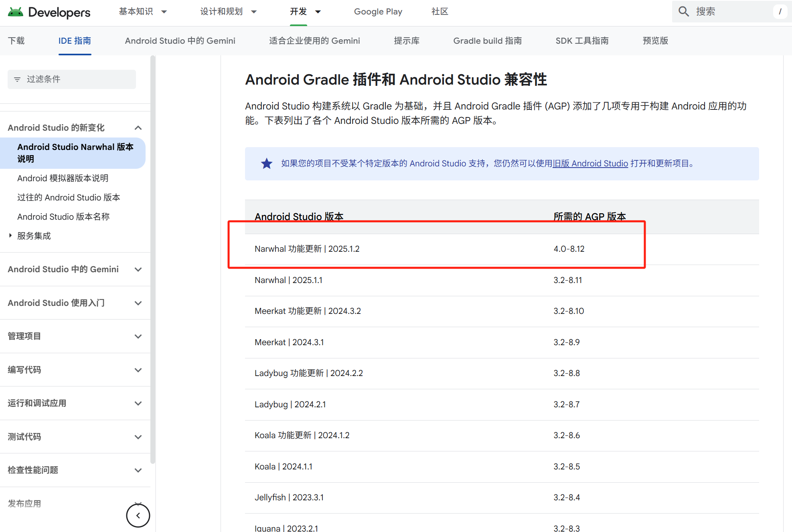The height and width of the screenshot is (532, 792).
Task: Click the Android Developers logo
Action: click(49, 12)
